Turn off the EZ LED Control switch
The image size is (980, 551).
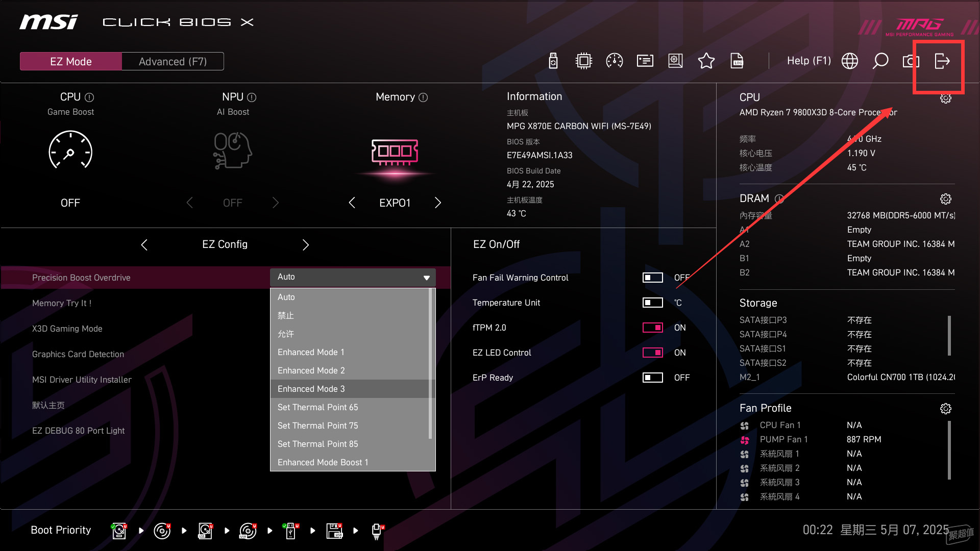(x=652, y=353)
